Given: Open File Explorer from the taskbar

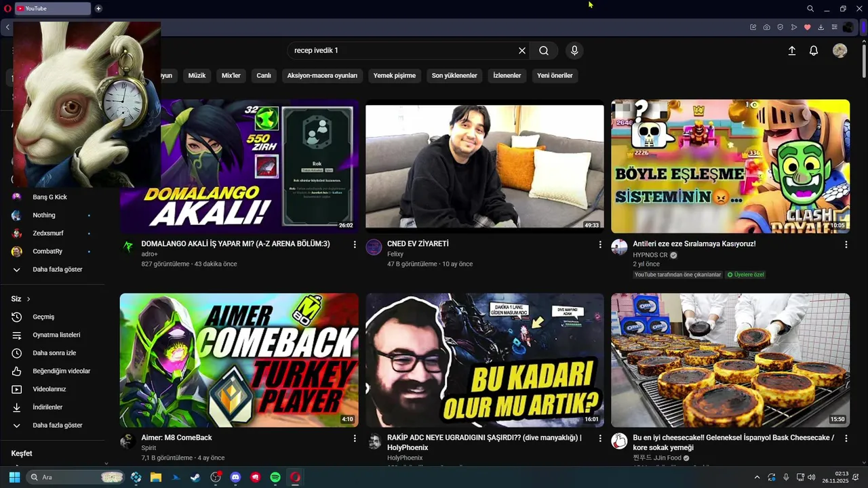Looking at the screenshot, I should pos(155,477).
